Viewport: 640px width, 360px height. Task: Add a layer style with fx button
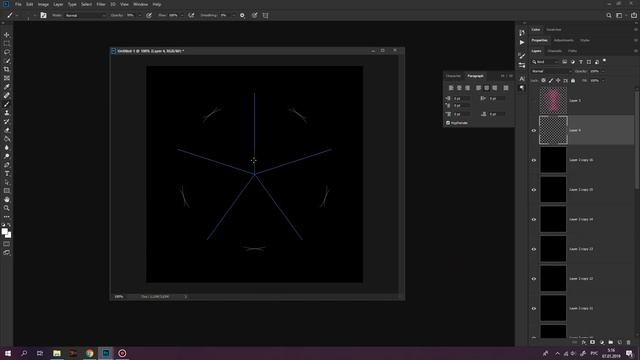click(x=584, y=342)
